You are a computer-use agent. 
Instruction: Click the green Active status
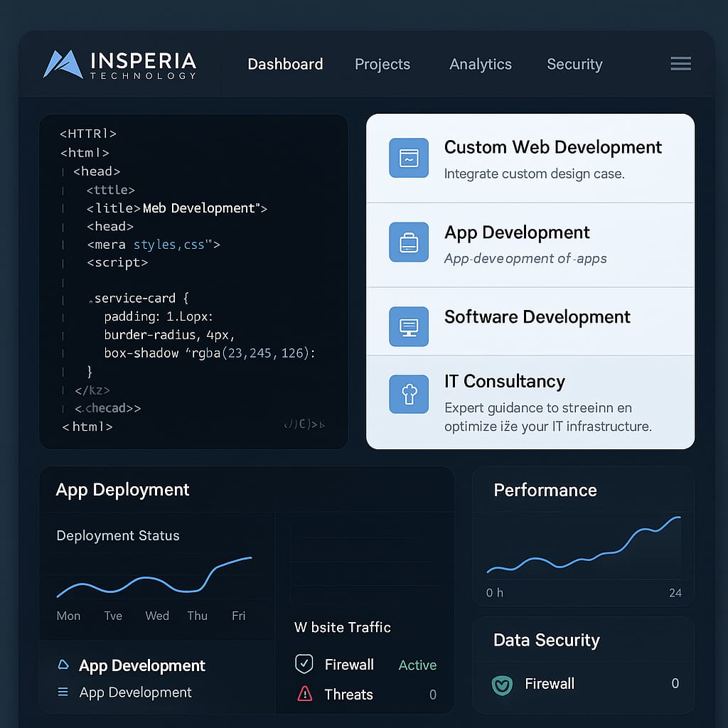click(417, 665)
